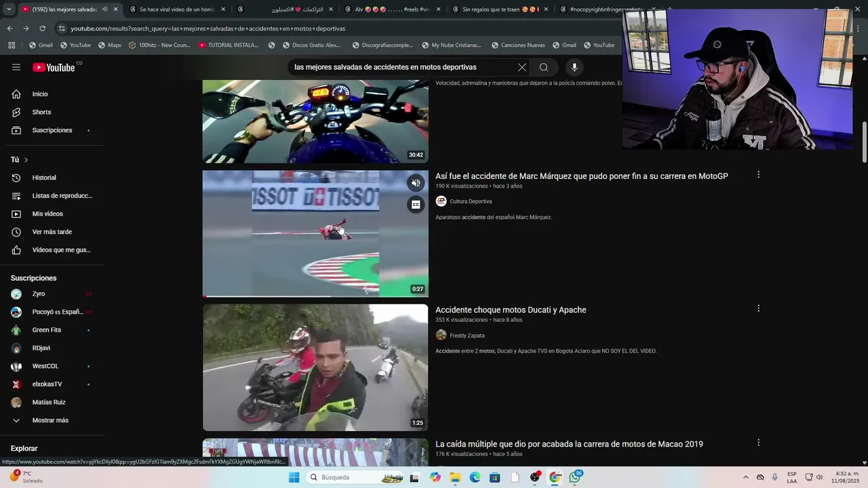Open the Windows Start menu
Screen dimensions: 868x488
click(294, 477)
